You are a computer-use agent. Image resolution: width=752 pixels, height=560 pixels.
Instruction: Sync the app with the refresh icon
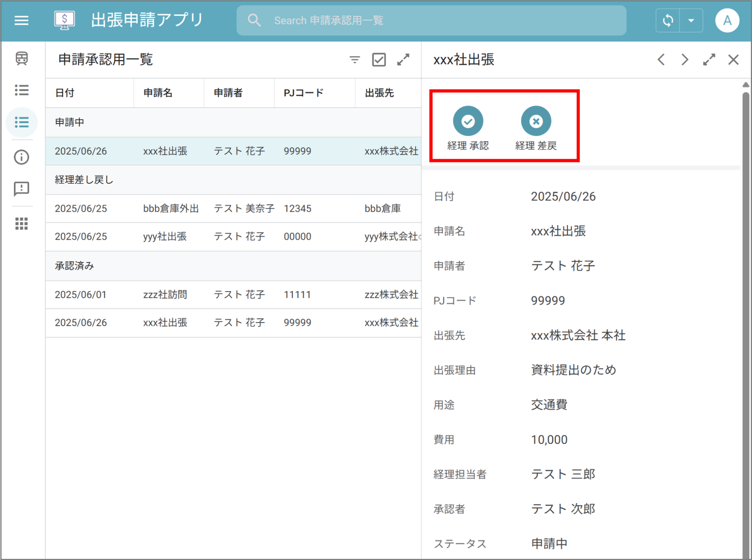pyautogui.click(x=668, y=20)
